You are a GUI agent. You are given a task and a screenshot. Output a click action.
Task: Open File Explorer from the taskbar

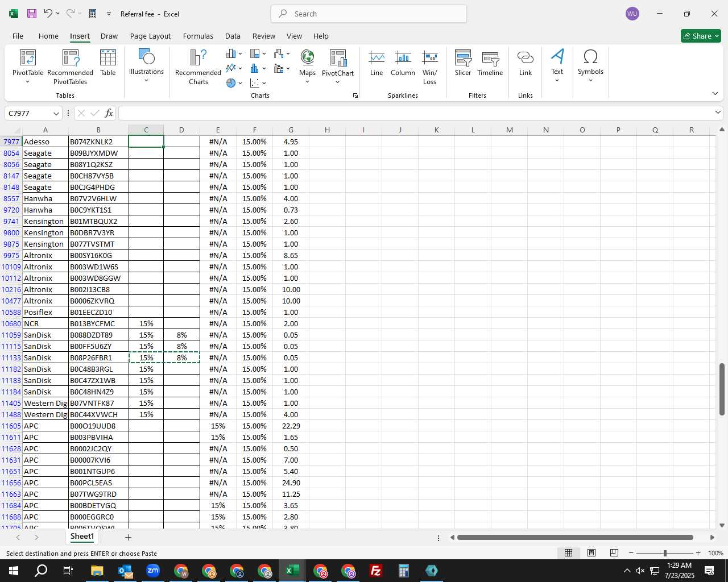tap(97, 571)
